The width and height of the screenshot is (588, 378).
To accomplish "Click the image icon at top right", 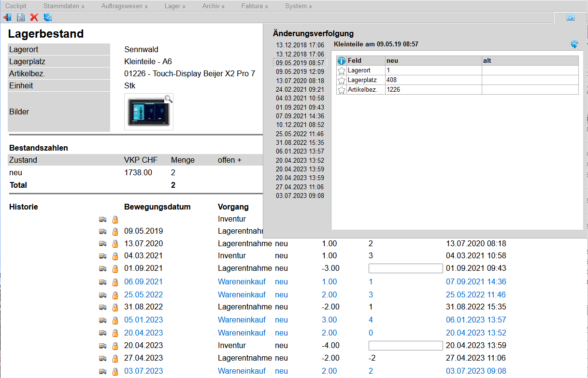I will (571, 17).
